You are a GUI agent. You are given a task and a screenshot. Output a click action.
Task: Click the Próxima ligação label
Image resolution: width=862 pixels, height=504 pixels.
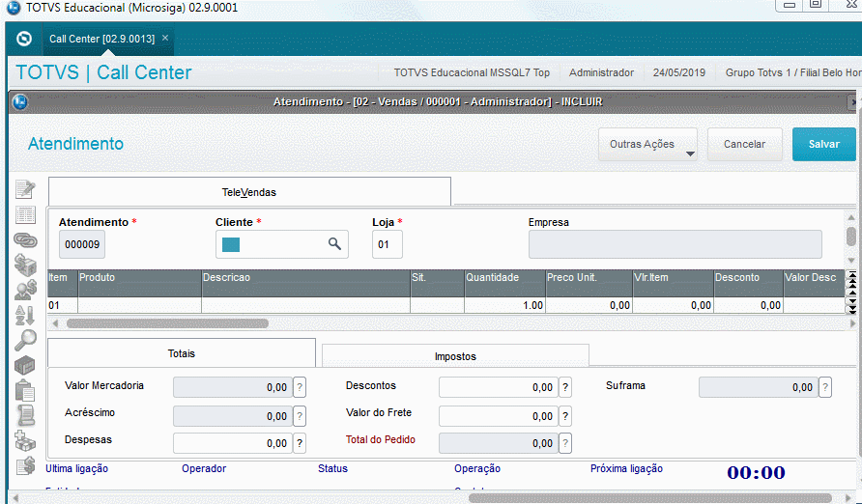pos(627,469)
